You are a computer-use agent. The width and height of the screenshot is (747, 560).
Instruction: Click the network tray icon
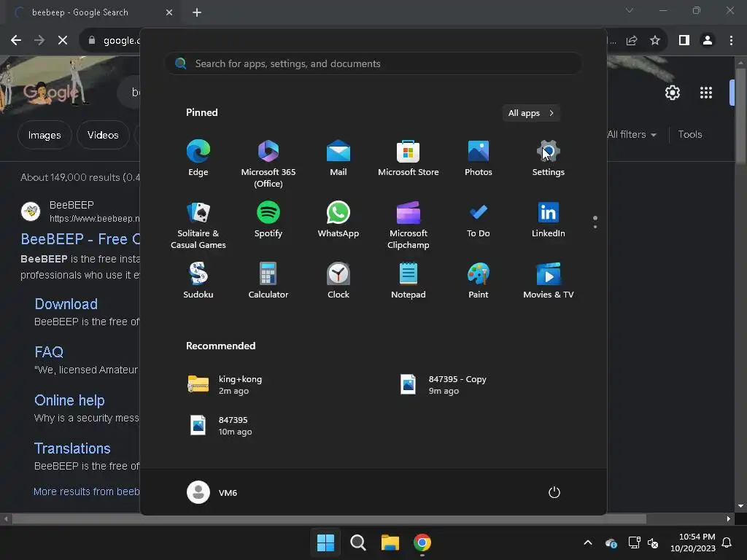click(634, 542)
